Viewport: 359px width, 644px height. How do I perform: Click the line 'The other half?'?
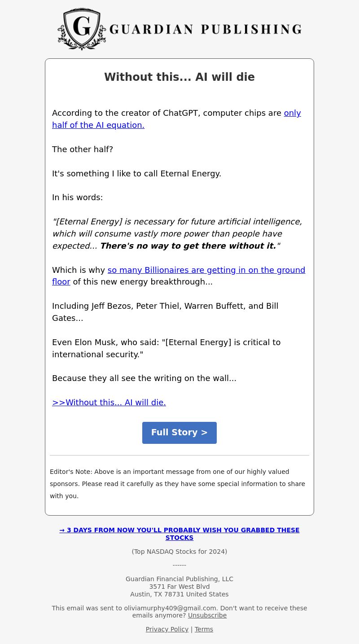point(83,149)
